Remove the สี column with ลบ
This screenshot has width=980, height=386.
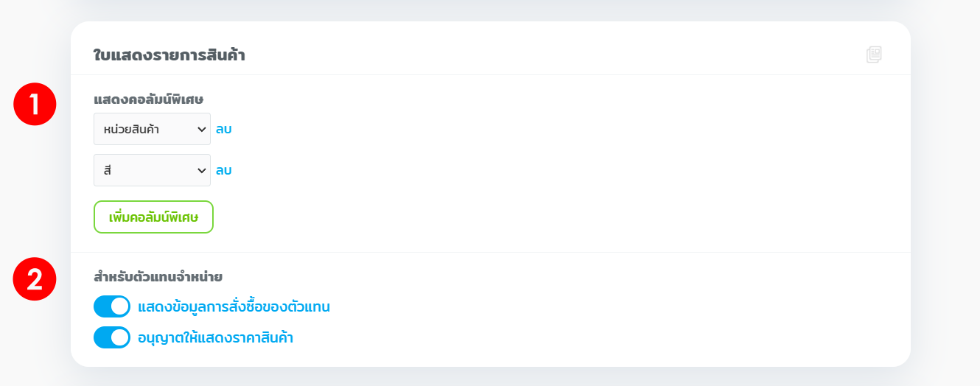click(x=224, y=171)
